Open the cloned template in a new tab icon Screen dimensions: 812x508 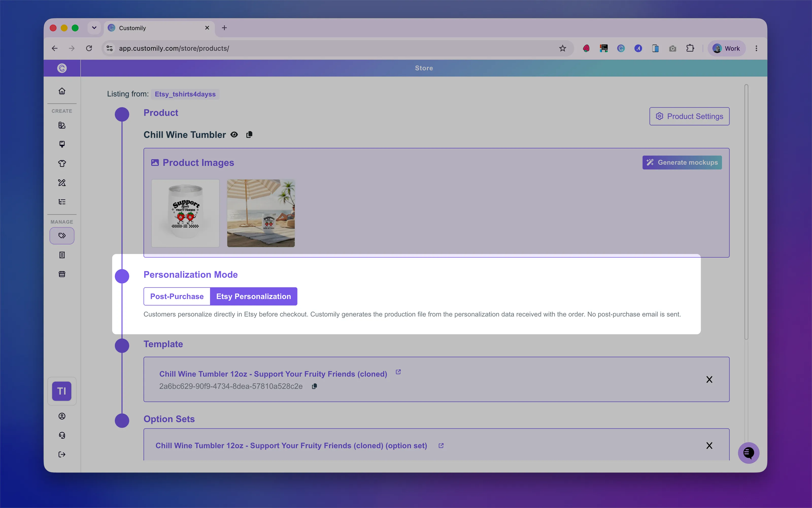(x=398, y=372)
